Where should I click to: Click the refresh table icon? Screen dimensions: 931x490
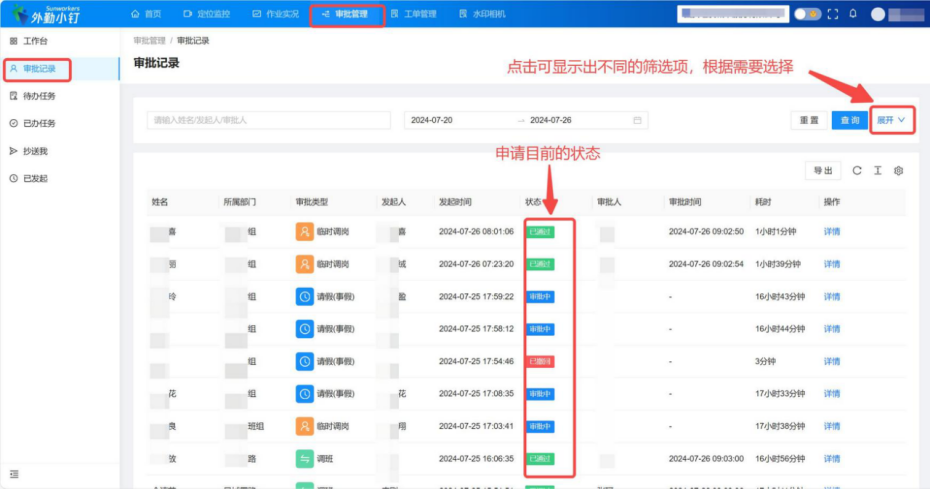point(857,170)
